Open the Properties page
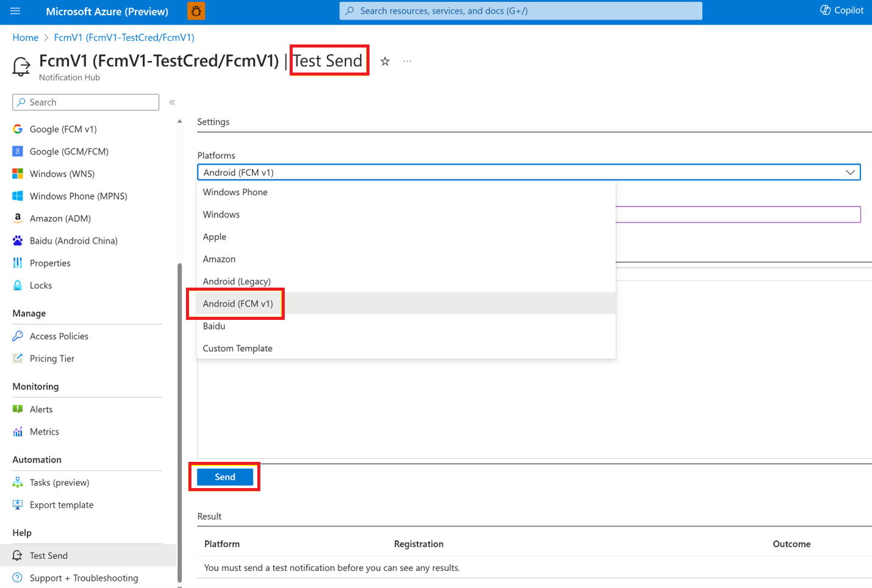The image size is (872, 588). (x=50, y=263)
